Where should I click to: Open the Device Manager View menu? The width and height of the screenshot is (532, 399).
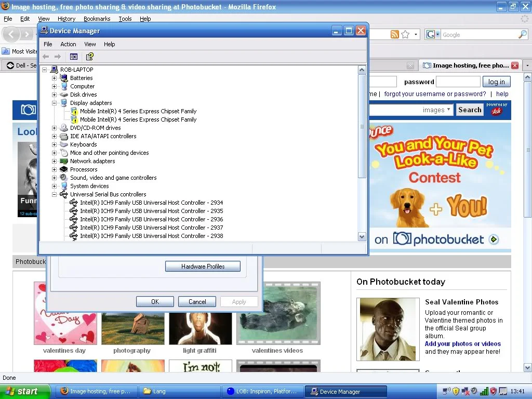pyautogui.click(x=90, y=44)
